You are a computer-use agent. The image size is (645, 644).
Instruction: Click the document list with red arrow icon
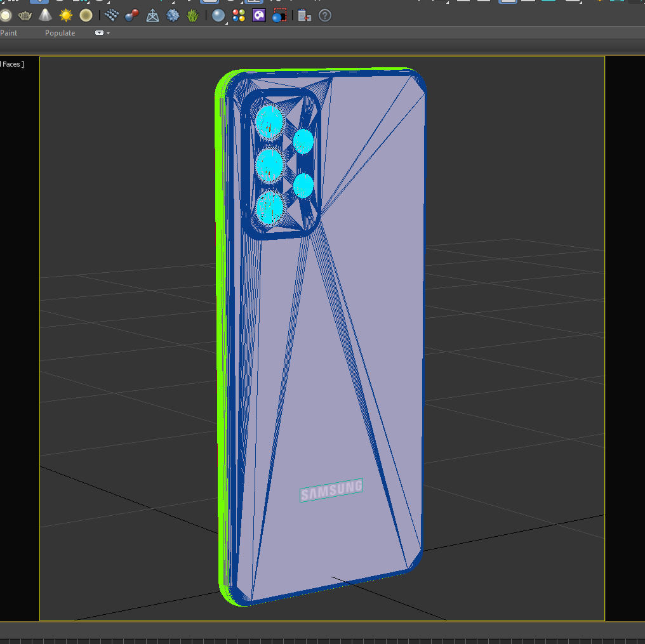point(304,16)
